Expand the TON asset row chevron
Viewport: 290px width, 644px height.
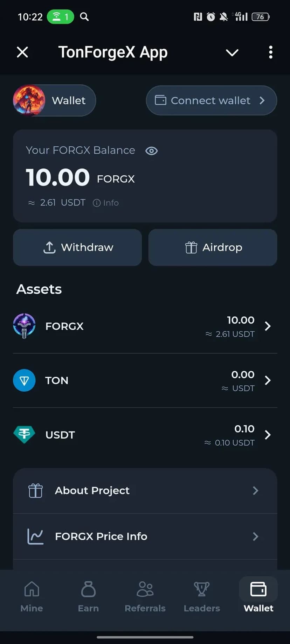(x=268, y=380)
